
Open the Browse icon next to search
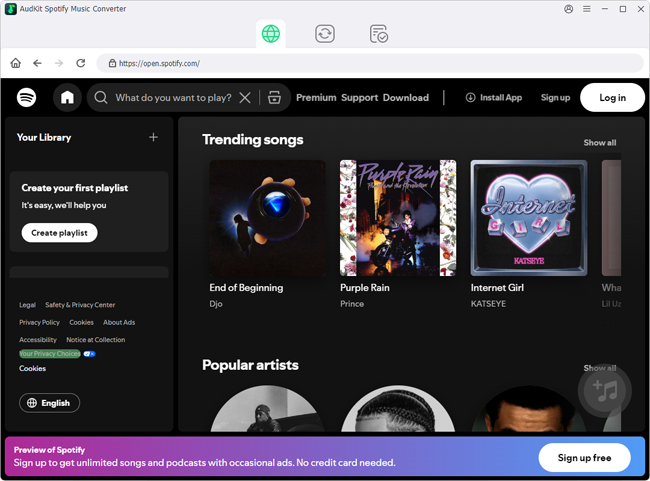(x=274, y=97)
